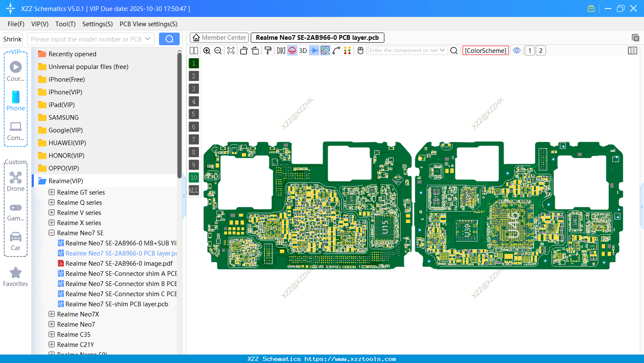Expand Realme X series
644x363 pixels.
click(x=52, y=223)
